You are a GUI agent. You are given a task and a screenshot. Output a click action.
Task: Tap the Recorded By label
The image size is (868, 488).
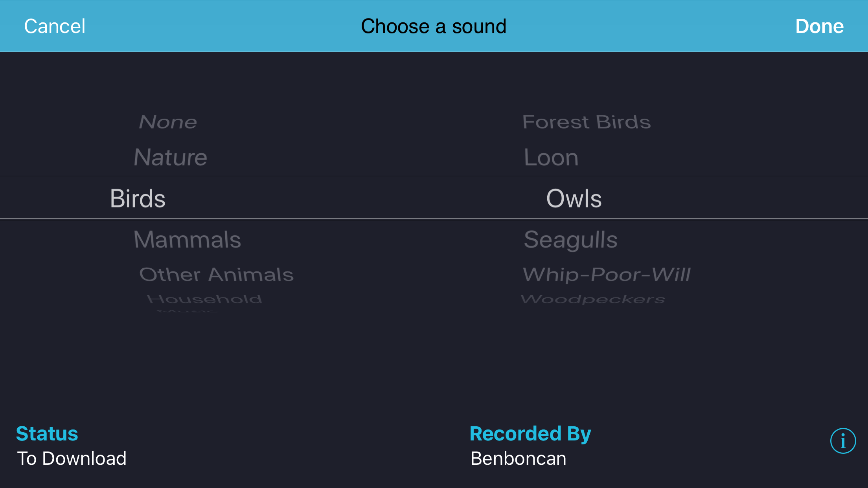[x=530, y=434]
